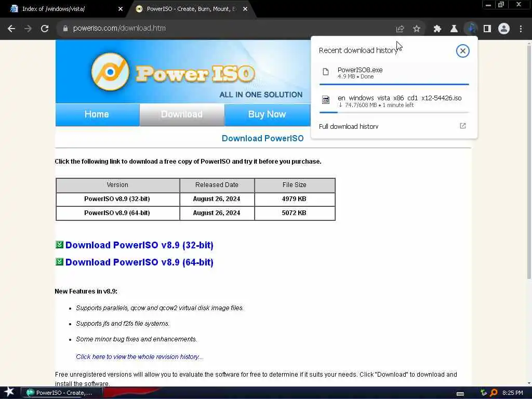Screen dimensions: 532x399
Task: Click 'Supports jfs and f2fs file systems' text
Action: (123, 323)
